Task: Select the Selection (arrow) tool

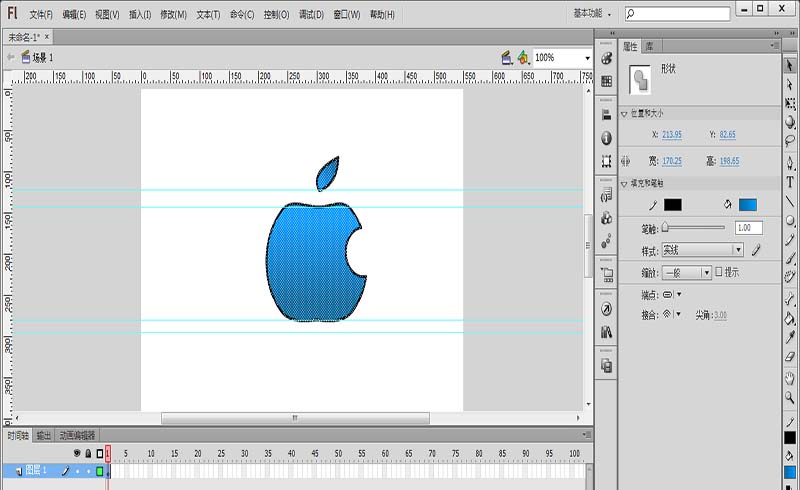Action: (x=789, y=65)
